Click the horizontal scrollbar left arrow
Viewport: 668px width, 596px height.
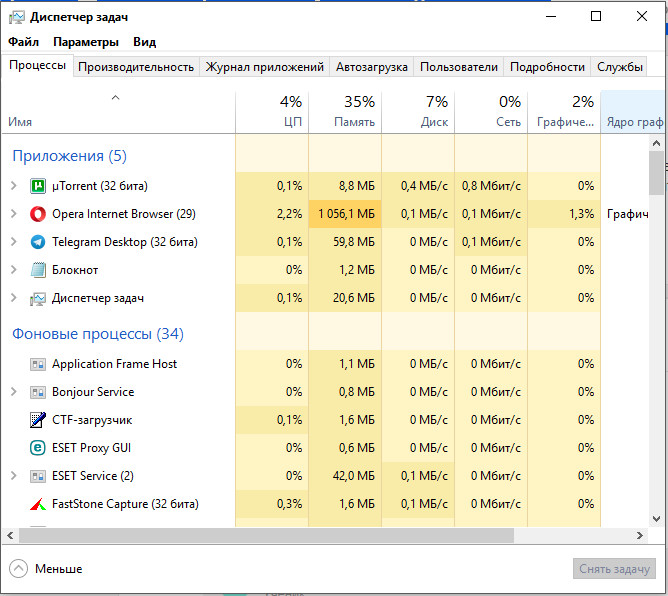10,536
